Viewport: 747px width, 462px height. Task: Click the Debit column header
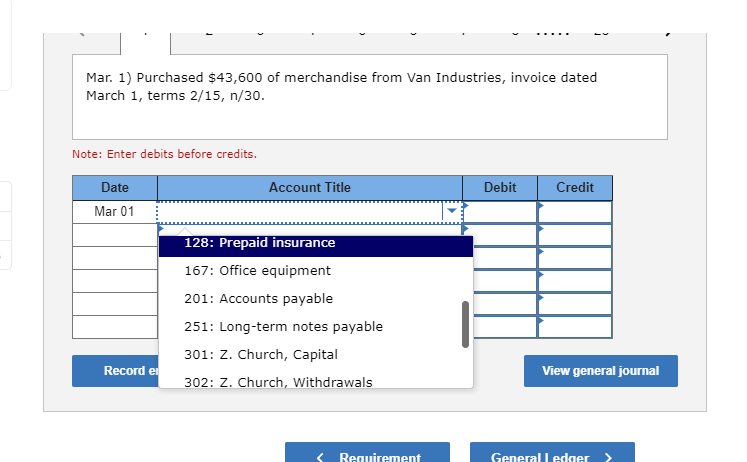pos(500,188)
